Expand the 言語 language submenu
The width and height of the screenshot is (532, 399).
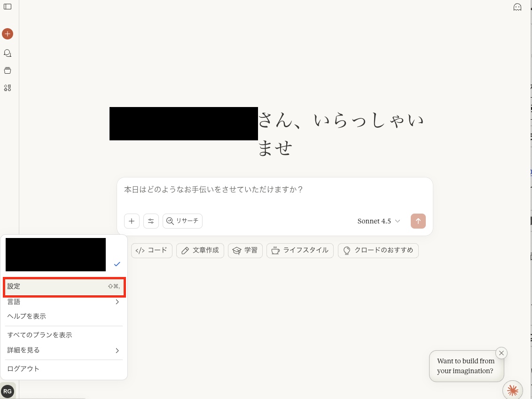pos(63,302)
